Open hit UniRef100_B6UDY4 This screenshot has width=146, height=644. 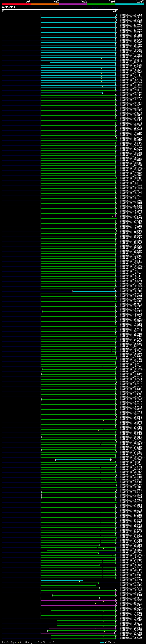point(131,580)
